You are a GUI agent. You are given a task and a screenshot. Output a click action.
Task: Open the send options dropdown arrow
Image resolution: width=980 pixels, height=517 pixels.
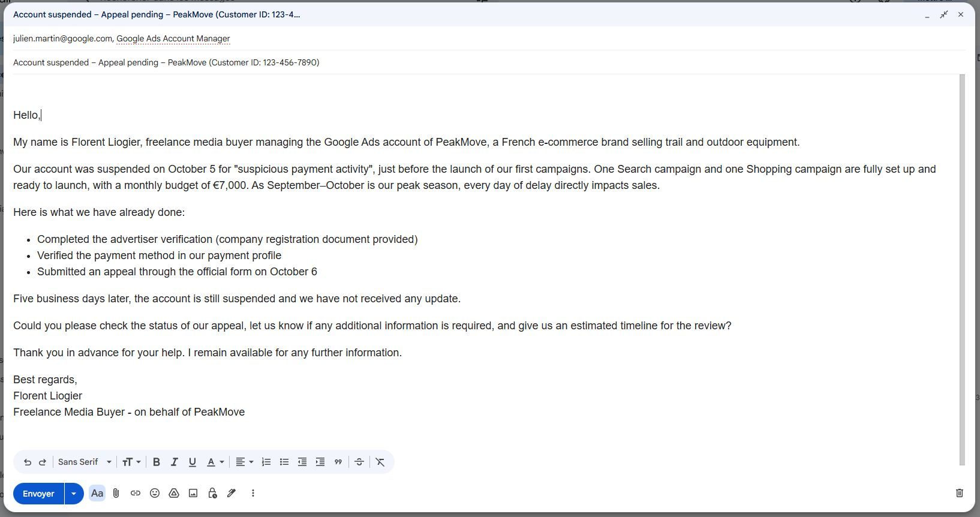click(x=74, y=494)
